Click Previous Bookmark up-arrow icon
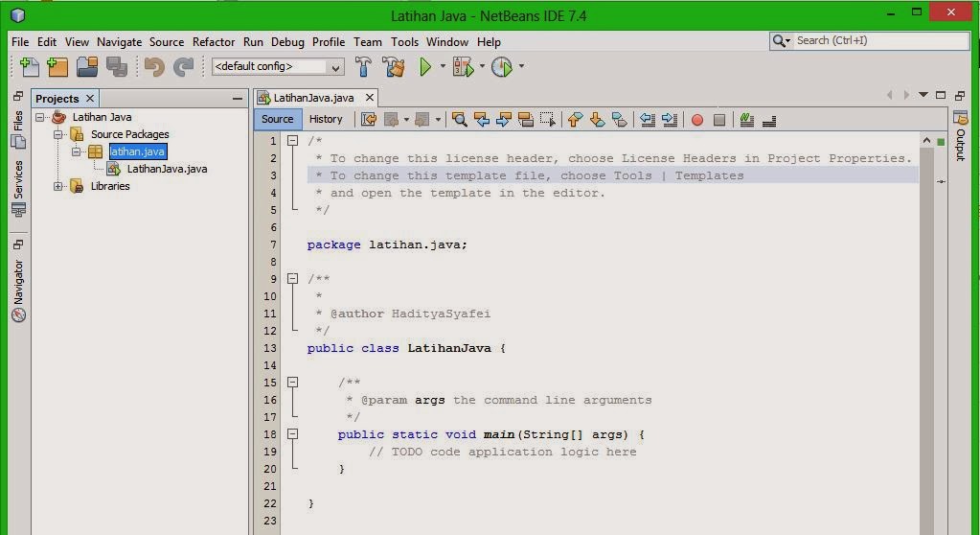Viewport: 980px width, 535px height. pyautogui.click(x=575, y=120)
